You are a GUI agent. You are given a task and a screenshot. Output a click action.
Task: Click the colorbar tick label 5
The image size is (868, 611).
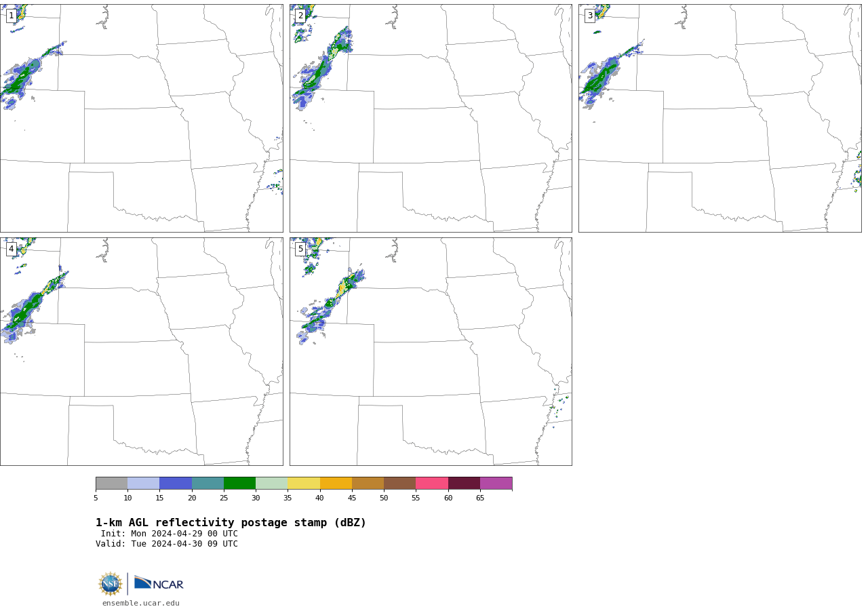pos(96,498)
